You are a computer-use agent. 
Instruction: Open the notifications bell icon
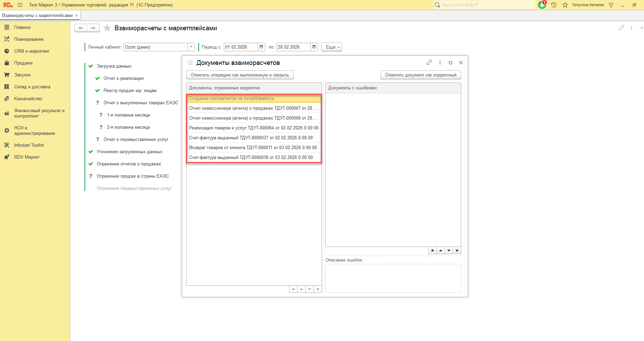tap(542, 5)
